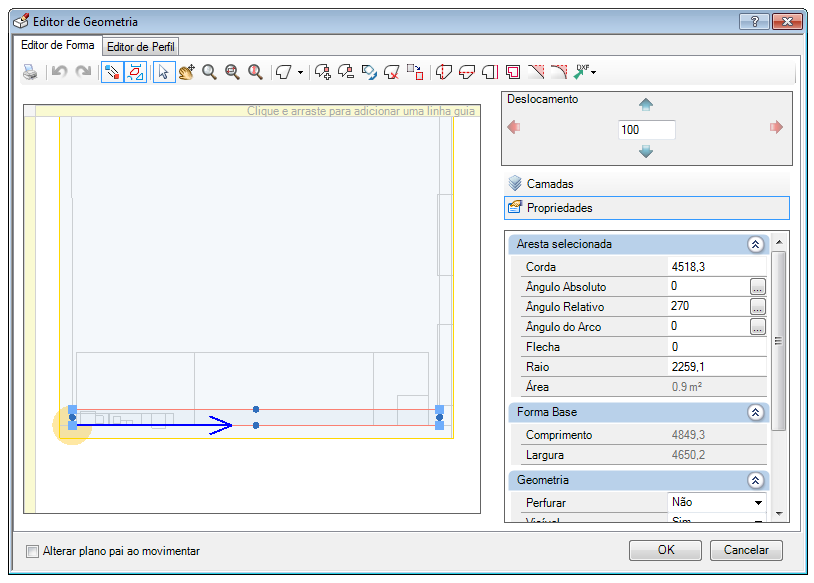Click the chamfer corner tool
The image size is (814, 583).
536,72
